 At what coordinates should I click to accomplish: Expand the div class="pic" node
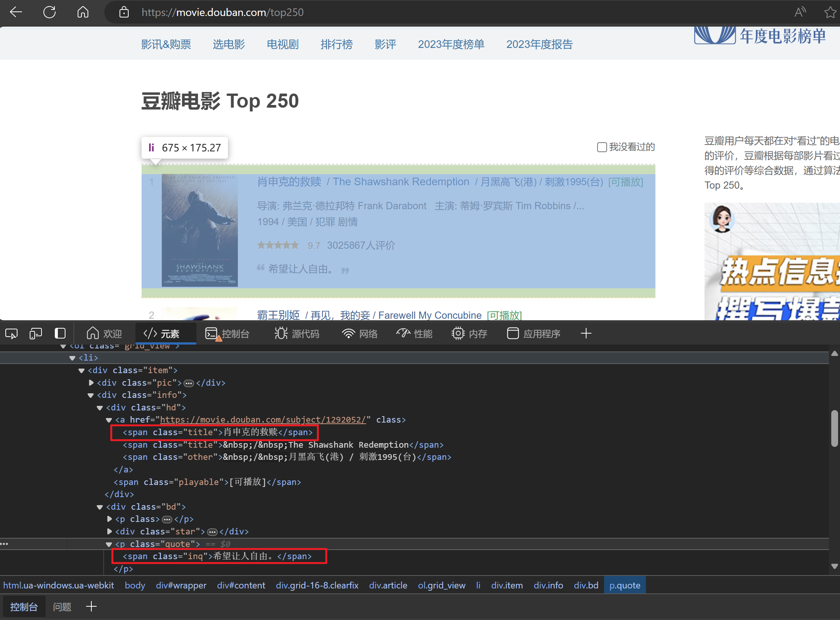[91, 383]
